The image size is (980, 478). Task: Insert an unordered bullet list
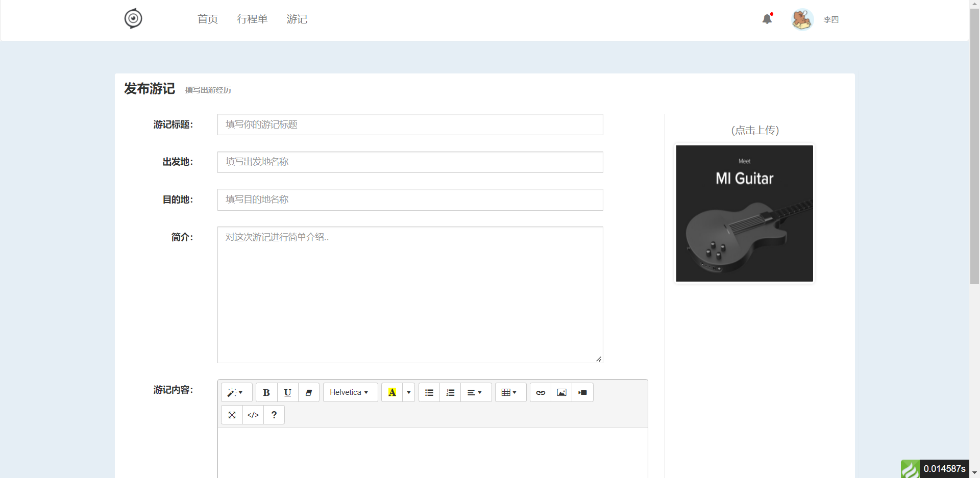tap(429, 392)
